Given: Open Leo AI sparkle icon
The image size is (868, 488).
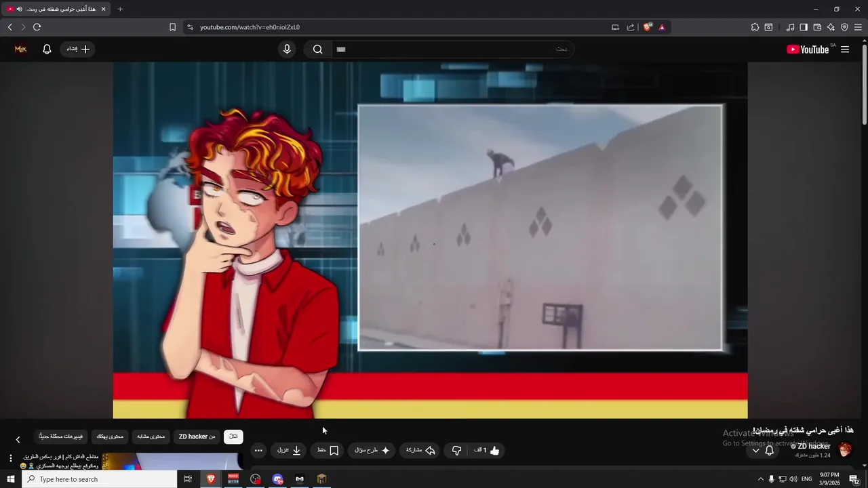Looking at the screenshot, I should pyautogui.click(x=831, y=27).
